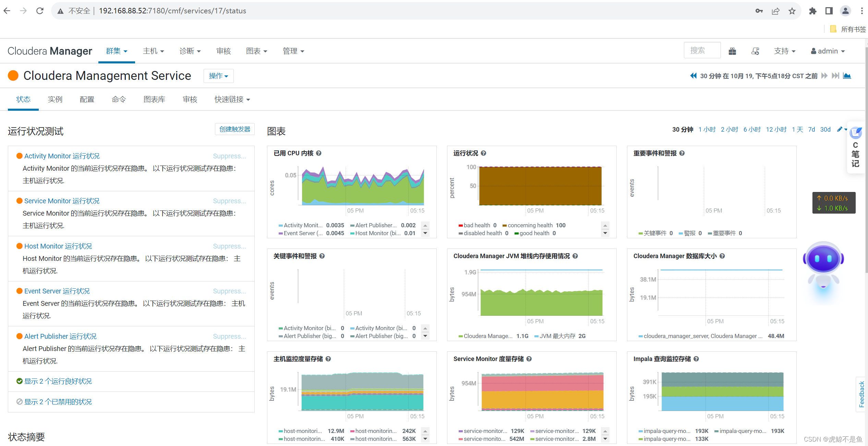
Task: Click the pencil edit icon above charts
Action: tap(840, 129)
